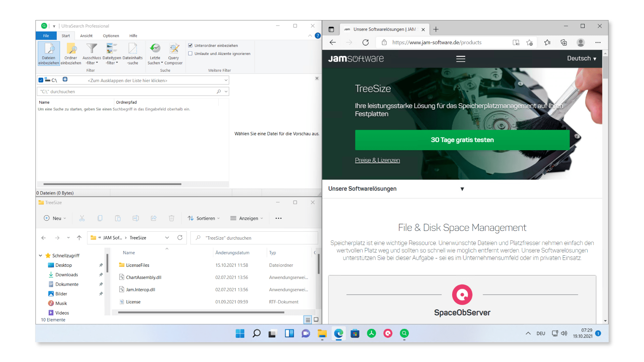
Task: Click Paste icon in Explorer toolbar
Action: 118,218
